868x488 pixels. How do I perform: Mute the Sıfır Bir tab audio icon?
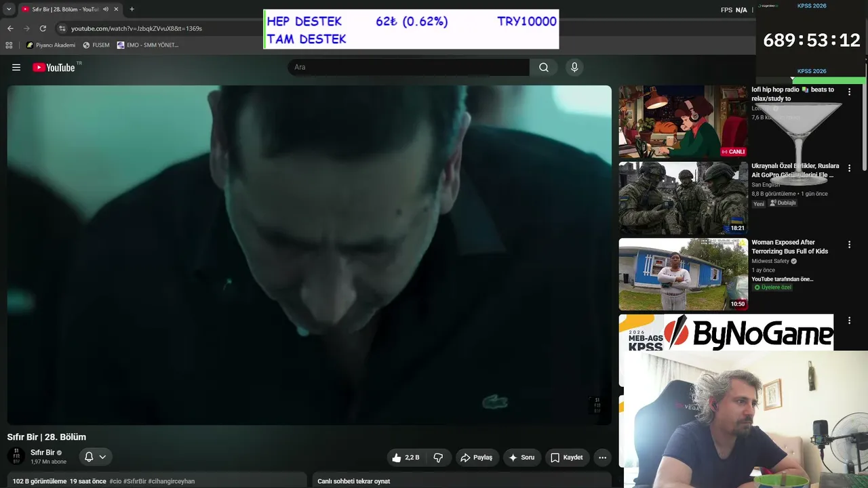106,9
